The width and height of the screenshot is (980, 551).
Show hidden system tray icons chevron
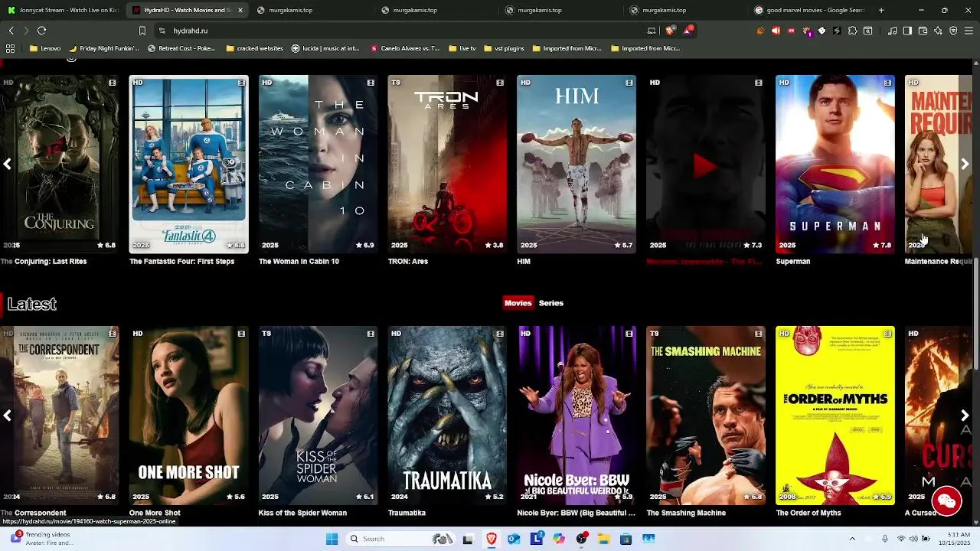[851, 539]
